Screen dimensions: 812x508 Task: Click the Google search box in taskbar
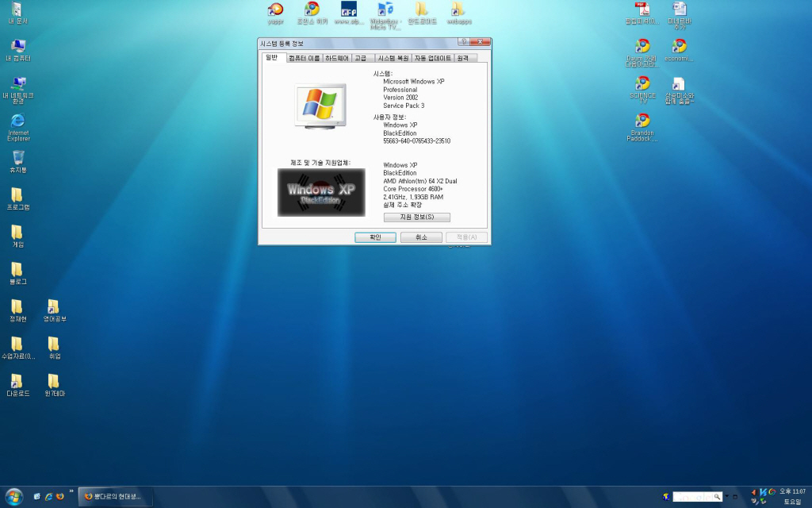(697, 497)
